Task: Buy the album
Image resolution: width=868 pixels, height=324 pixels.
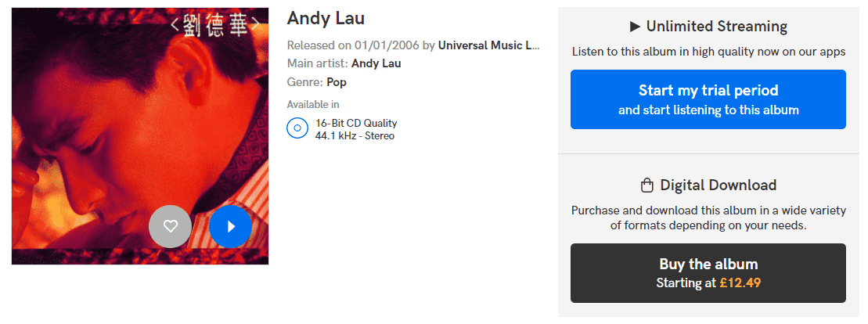Action: point(708,273)
